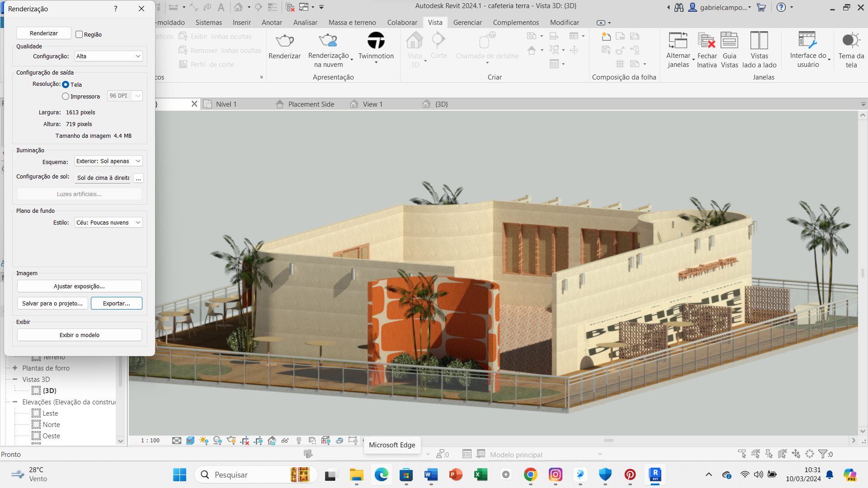The height and width of the screenshot is (488, 868).
Task: Click the Fechar Inativa views icon
Action: coord(707,41)
